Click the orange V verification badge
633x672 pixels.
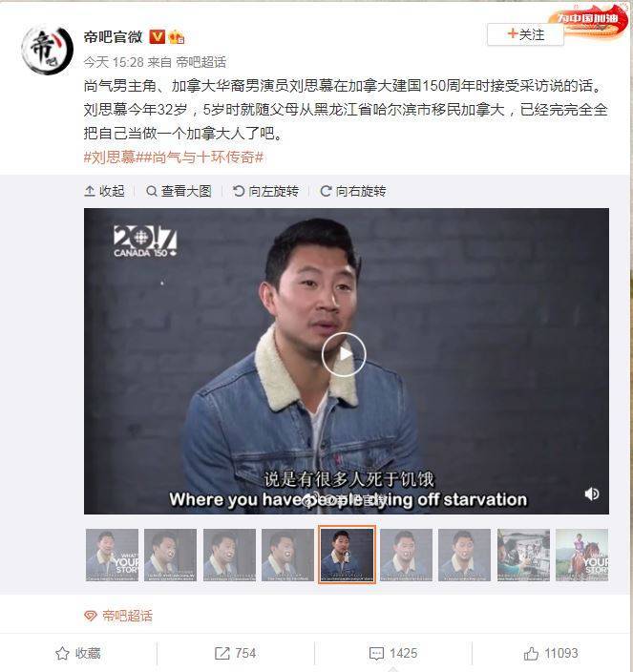[x=158, y=37]
